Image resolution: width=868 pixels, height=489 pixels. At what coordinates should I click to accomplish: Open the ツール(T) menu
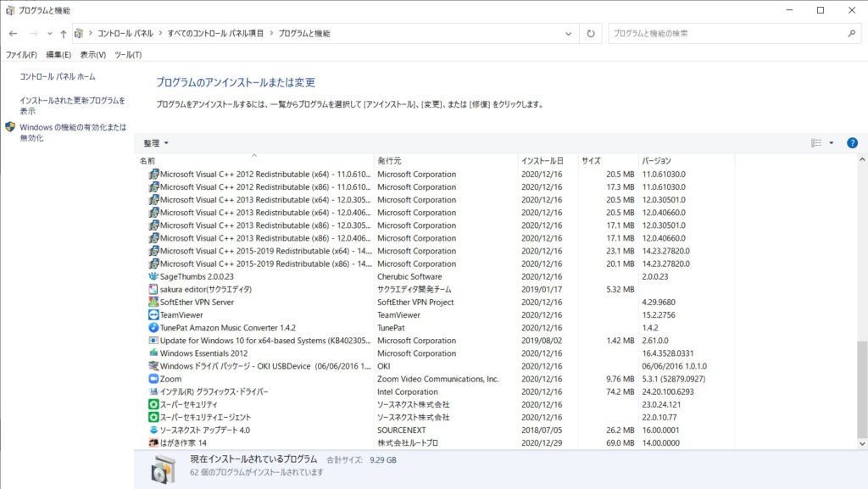[128, 53]
